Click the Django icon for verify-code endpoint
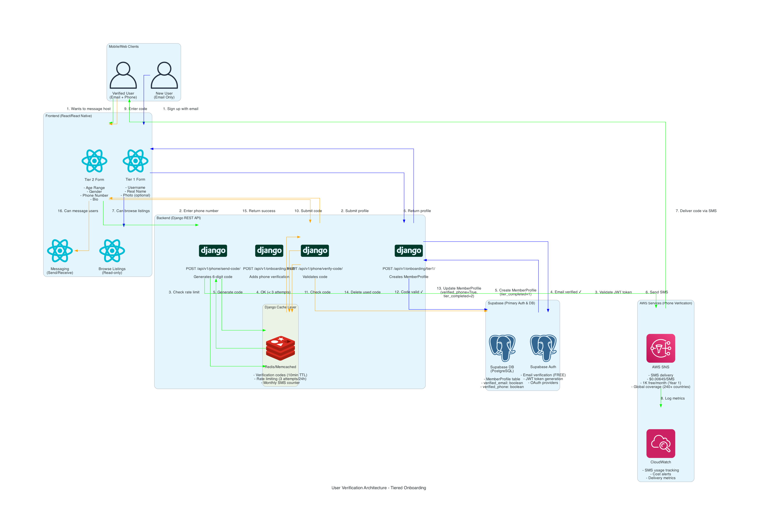758x532 pixels. pyautogui.click(x=315, y=250)
